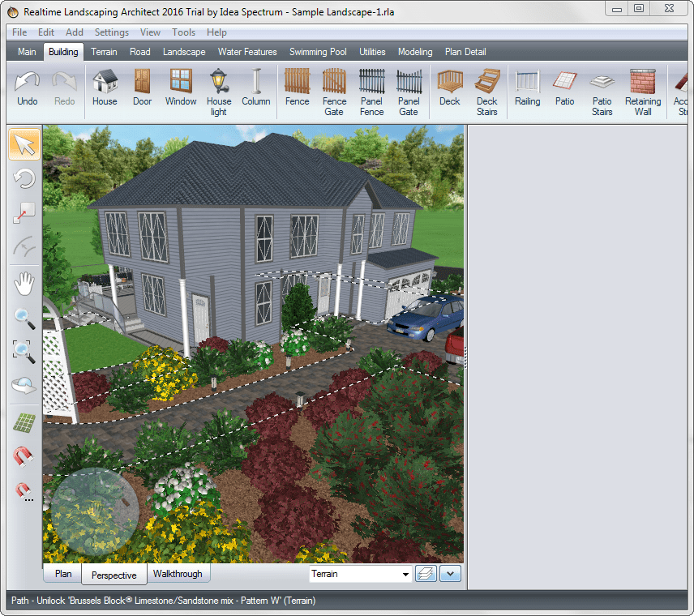
Task: Switch to the Road ribbon tab
Action: (140, 52)
